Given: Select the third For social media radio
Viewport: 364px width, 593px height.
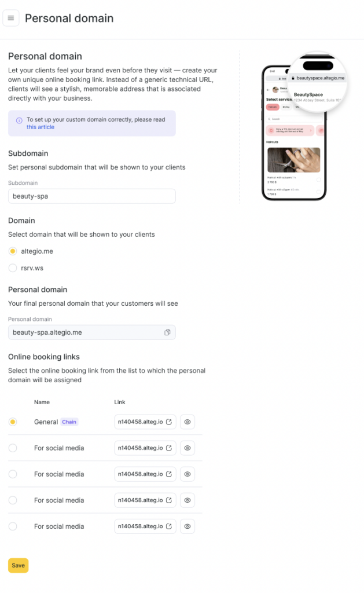Looking at the screenshot, I should pyautogui.click(x=13, y=500).
